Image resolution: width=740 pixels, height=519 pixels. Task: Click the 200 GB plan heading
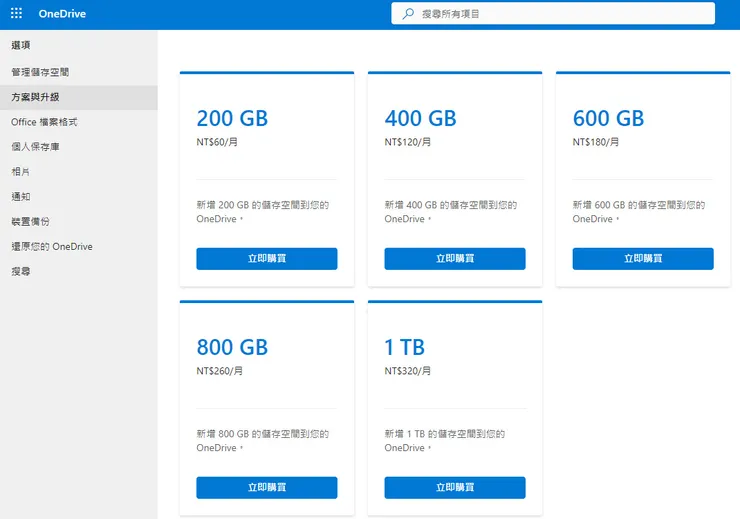point(232,118)
